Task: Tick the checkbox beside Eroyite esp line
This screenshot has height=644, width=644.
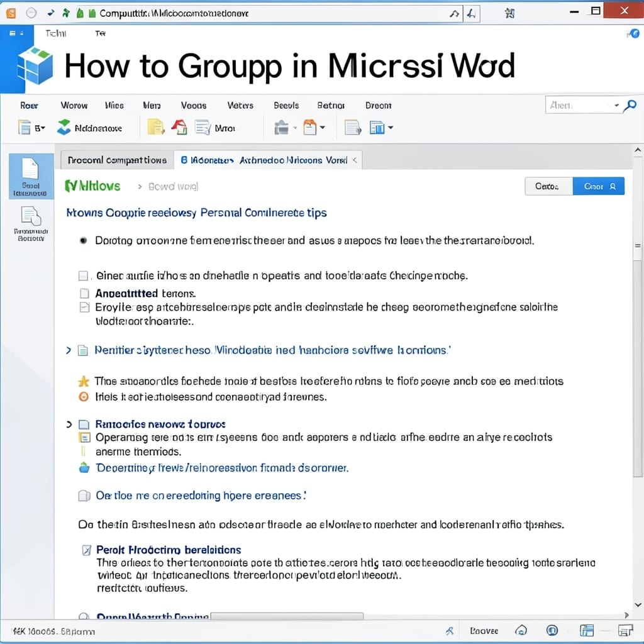Action: [x=85, y=307]
